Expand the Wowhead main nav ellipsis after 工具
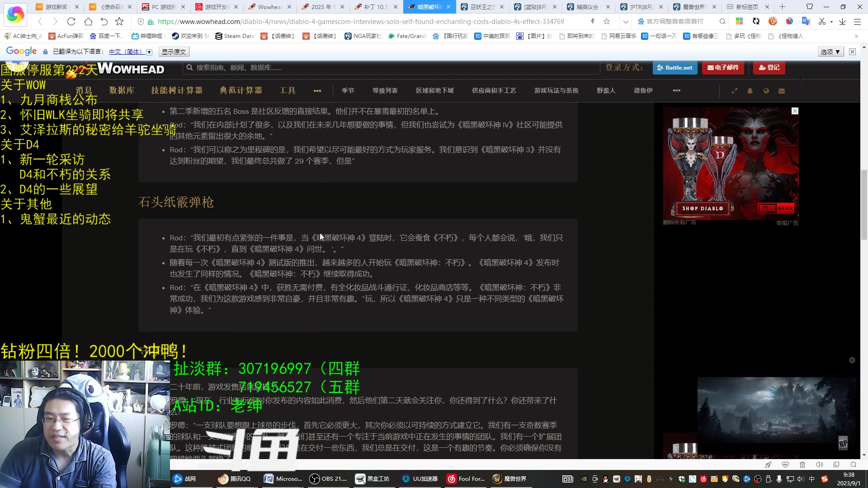 317,91
